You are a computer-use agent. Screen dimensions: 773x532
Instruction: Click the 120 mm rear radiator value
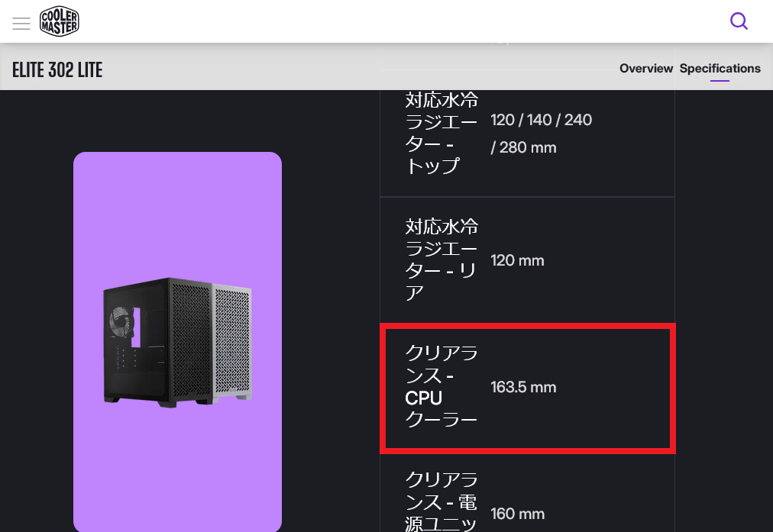[517, 260]
